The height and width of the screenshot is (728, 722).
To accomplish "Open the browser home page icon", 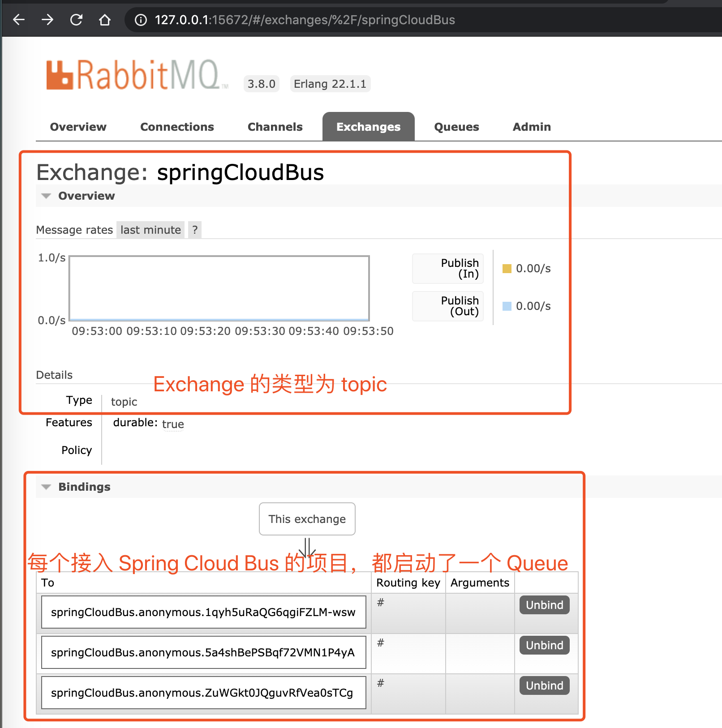I will (105, 20).
